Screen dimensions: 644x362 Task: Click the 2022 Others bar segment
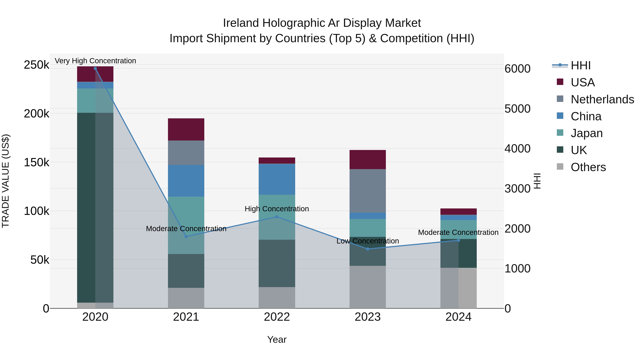[x=277, y=297]
